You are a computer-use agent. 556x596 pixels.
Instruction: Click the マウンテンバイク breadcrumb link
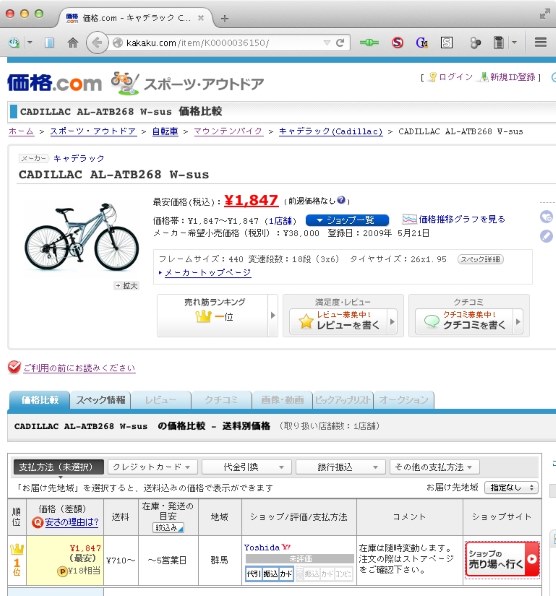(x=228, y=132)
